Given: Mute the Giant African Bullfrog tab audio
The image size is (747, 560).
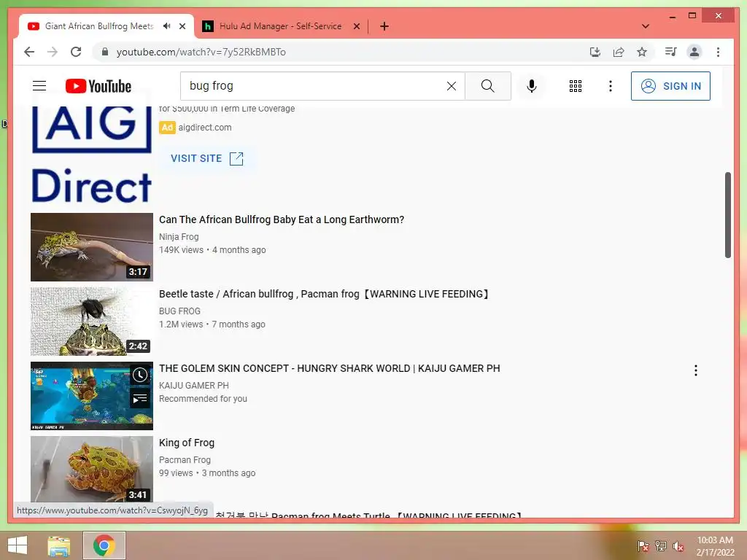Looking at the screenshot, I should click(166, 26).
